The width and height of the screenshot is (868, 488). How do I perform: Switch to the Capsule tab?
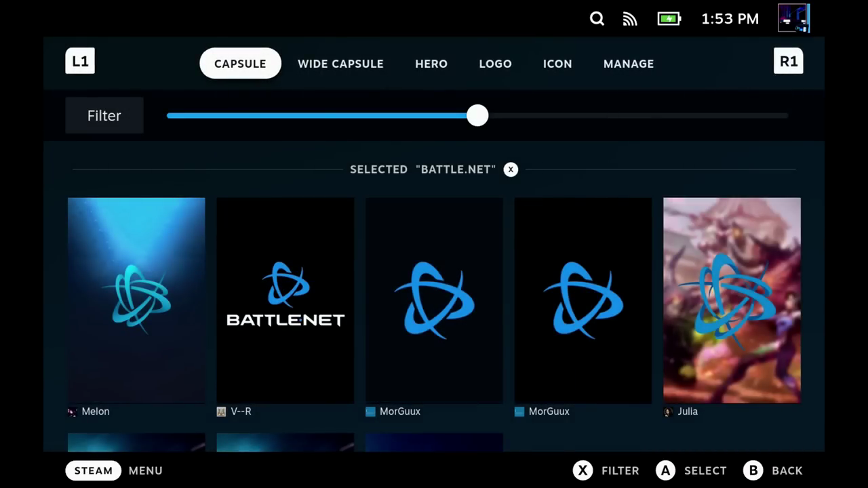240,63
